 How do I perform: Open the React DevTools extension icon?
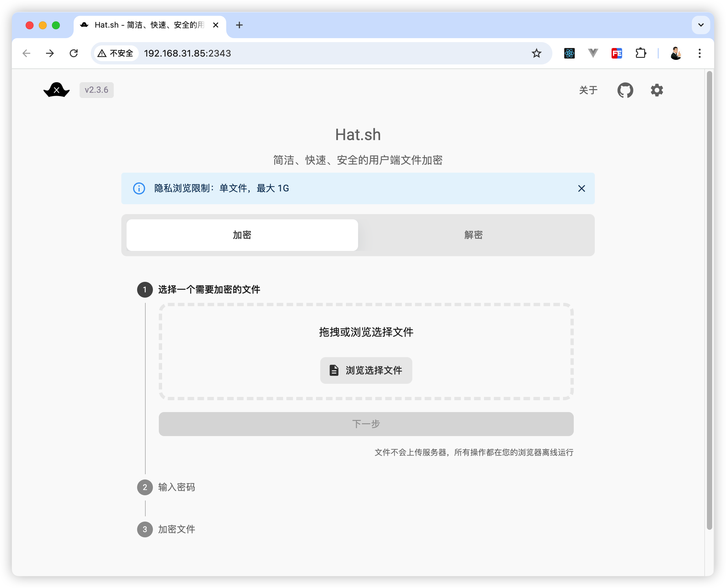[x=569, y=53]
